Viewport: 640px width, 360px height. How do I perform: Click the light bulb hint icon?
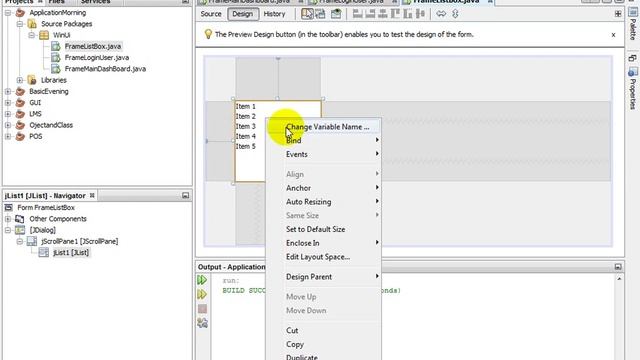click(208, 34)
